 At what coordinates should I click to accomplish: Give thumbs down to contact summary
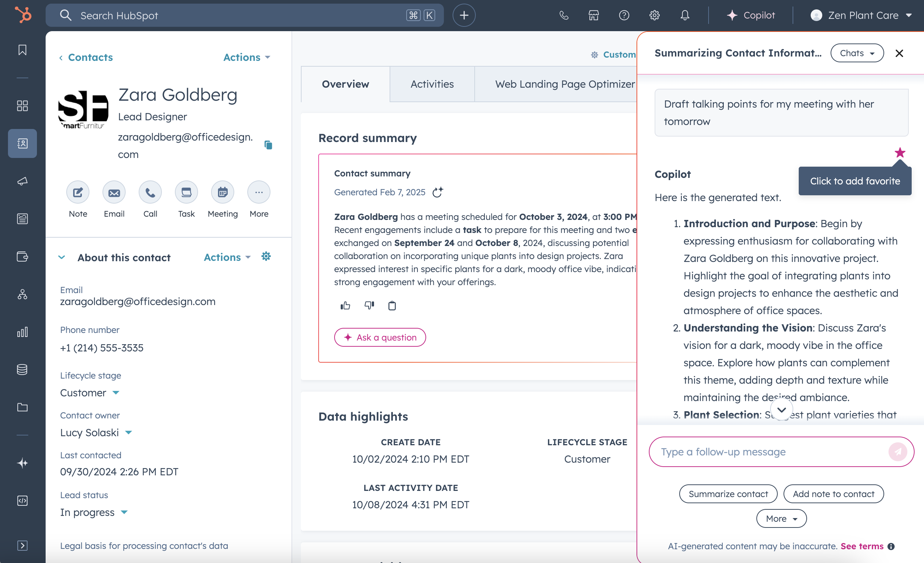(369, 305)
